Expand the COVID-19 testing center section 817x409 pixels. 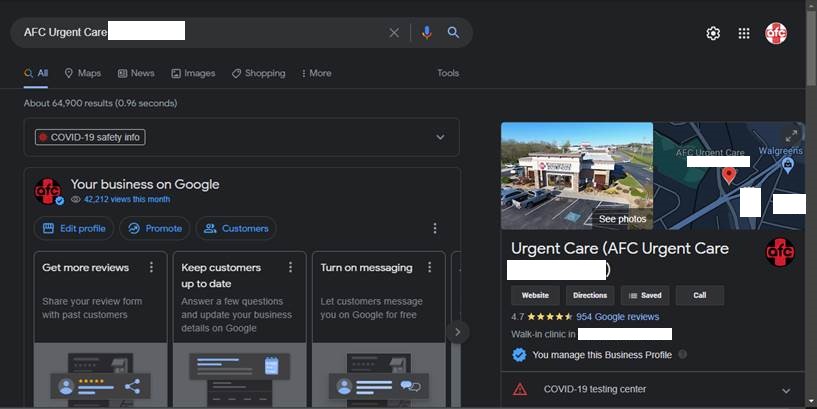(786, 390)
